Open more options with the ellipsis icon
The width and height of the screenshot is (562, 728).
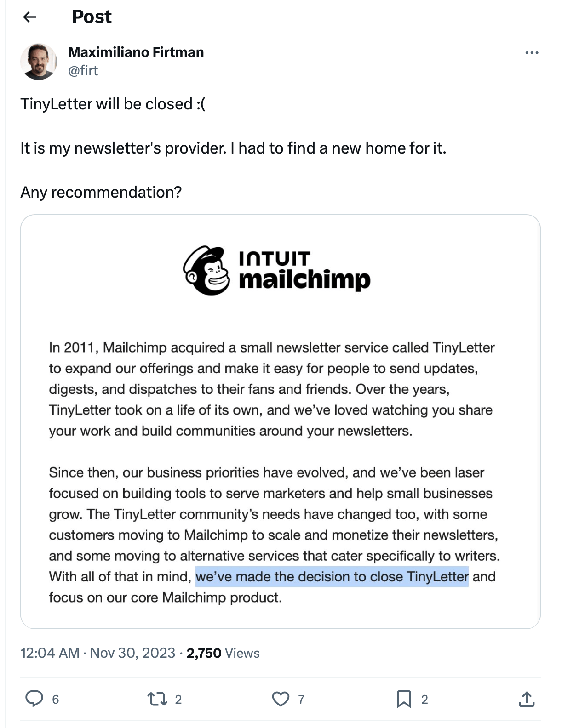(531, 53)
